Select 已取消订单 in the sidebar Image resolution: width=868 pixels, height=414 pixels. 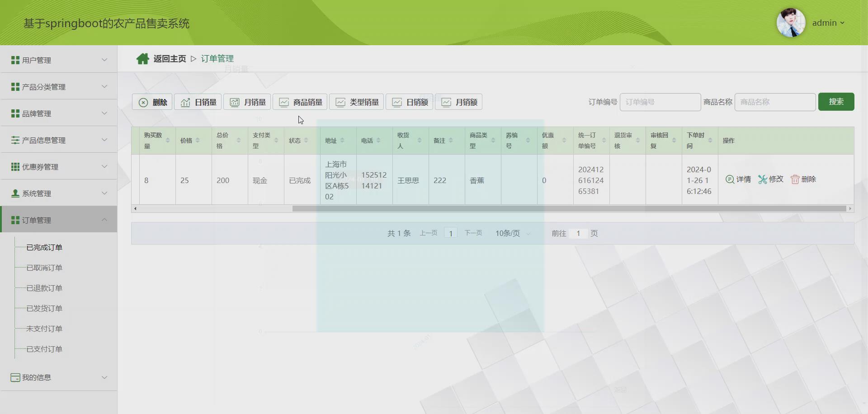coord(44,268)
